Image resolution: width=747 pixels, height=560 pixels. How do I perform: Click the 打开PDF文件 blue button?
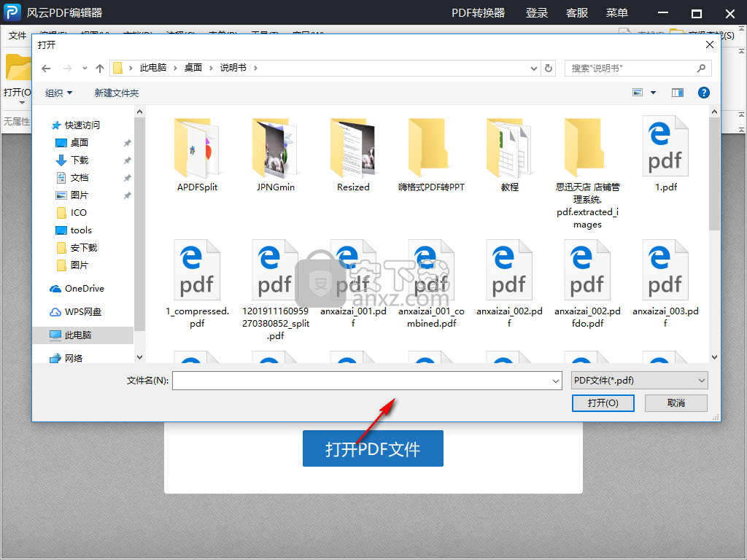tap(373, 448)
